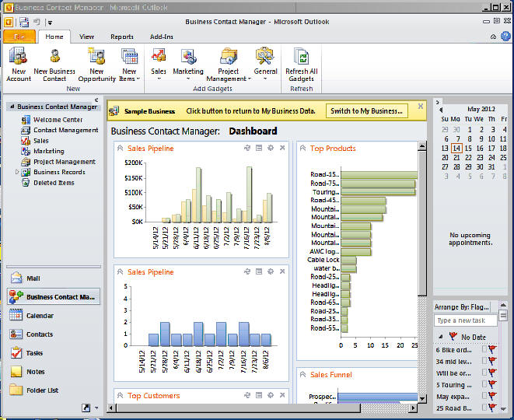Viewport: 514px width, 420px height.
Task: Close the Top Customers gadget
Action: [x=282, y=395]
